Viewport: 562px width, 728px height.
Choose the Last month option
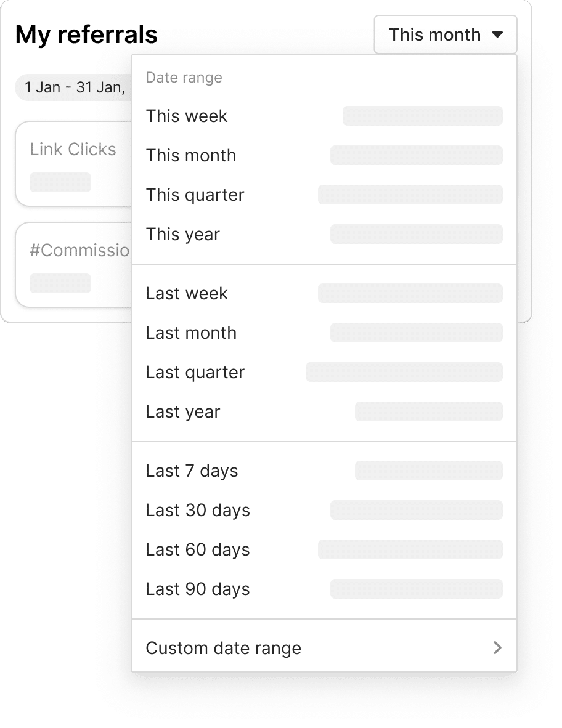coord(191,333)
